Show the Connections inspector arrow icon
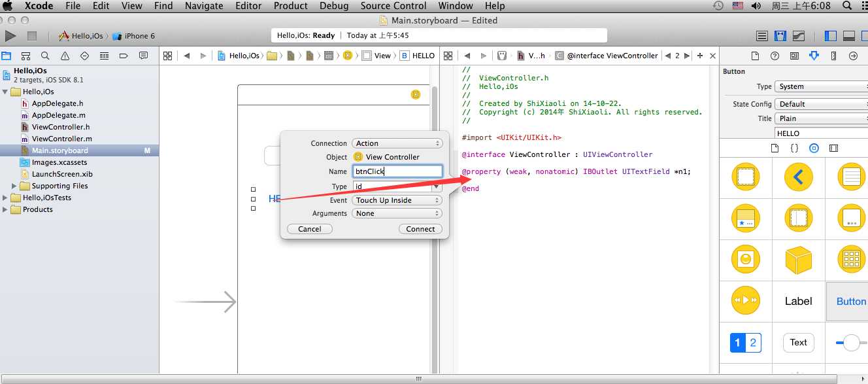The width and height of the screenshot is (868, 384). coord(853,56)
